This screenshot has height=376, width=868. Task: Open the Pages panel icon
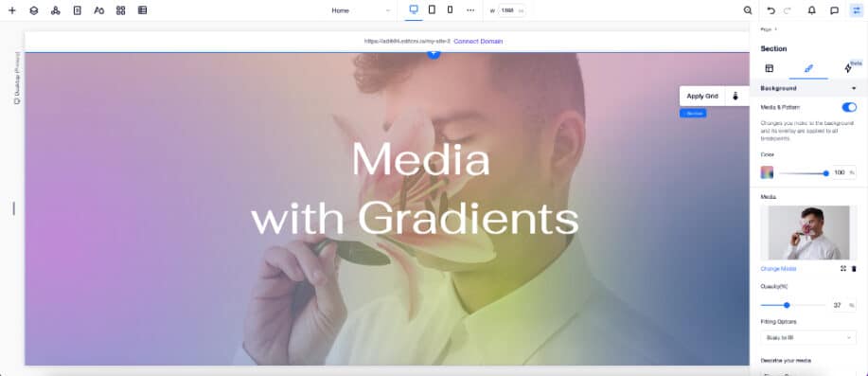click(78, 10)
